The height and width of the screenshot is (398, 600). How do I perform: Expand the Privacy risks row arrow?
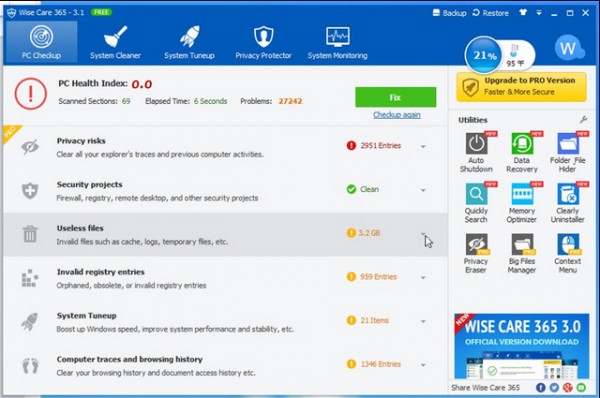tap(423, 147)
